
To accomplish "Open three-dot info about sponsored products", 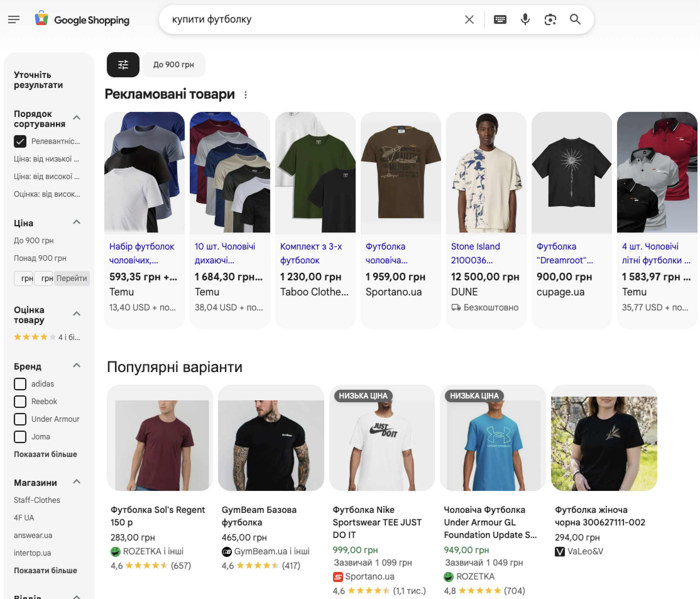I will [x=246, y=95].
